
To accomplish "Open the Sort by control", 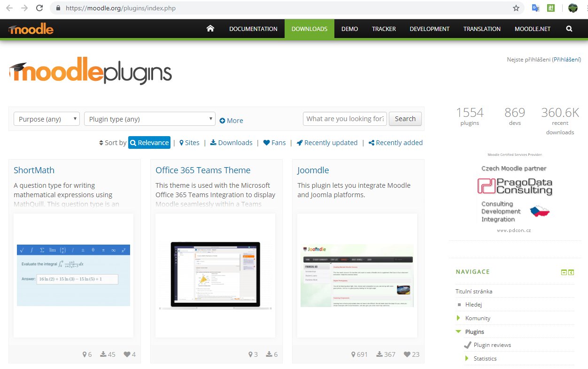I will (113, 143).
